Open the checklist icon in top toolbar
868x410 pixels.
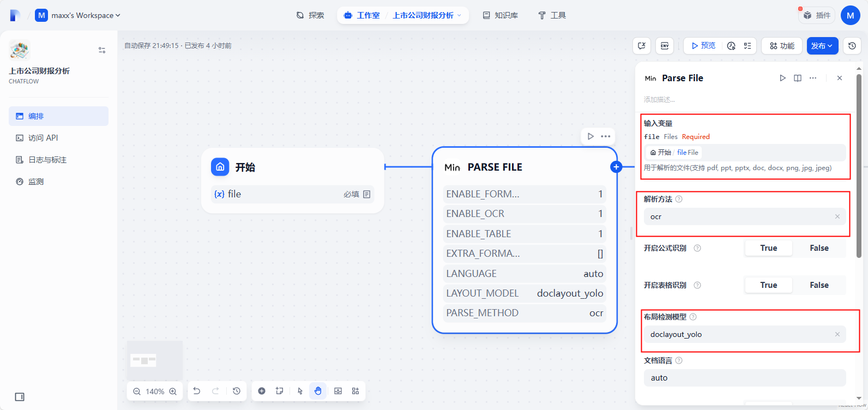click(x=748, y=46)
